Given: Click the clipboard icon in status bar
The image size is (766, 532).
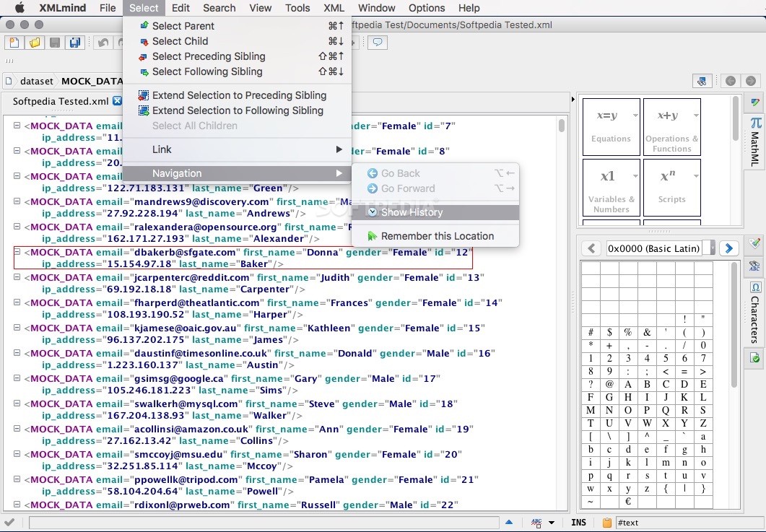Looking at the screenshot, I should (606, 523).
